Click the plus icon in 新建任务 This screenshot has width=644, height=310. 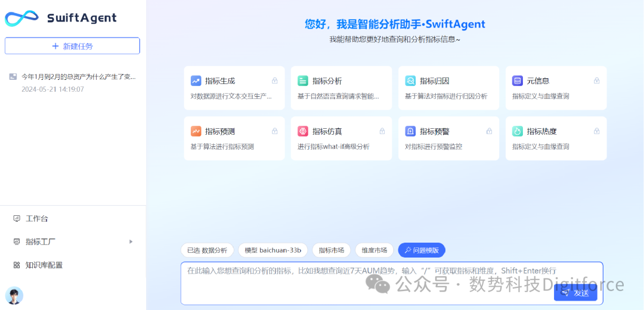55,46
